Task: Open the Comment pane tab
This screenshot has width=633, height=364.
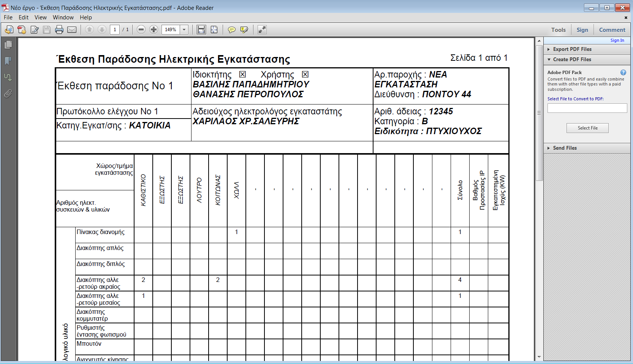Action: pyautogui.click(x=612, y=30)
